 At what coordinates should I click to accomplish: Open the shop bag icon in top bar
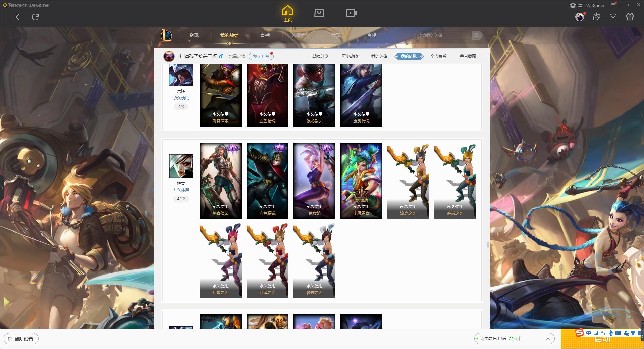coord(319,13)
